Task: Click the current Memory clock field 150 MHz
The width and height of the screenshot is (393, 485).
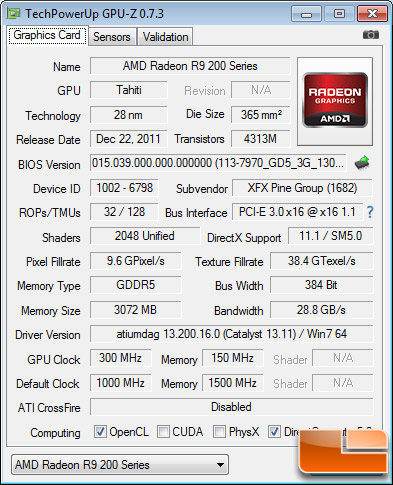Action: tap(232, 358)
